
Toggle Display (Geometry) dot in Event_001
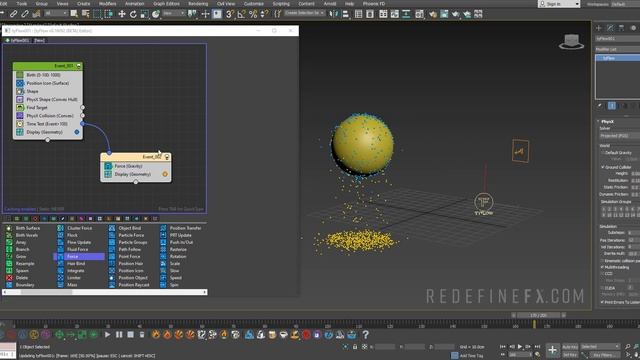click(x=77, y=132)
